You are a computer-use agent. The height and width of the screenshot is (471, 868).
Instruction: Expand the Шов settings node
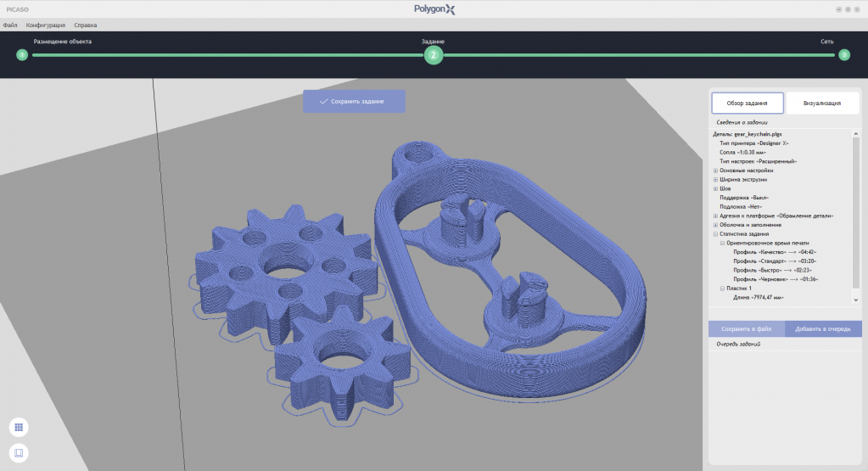tap(715, 188)
